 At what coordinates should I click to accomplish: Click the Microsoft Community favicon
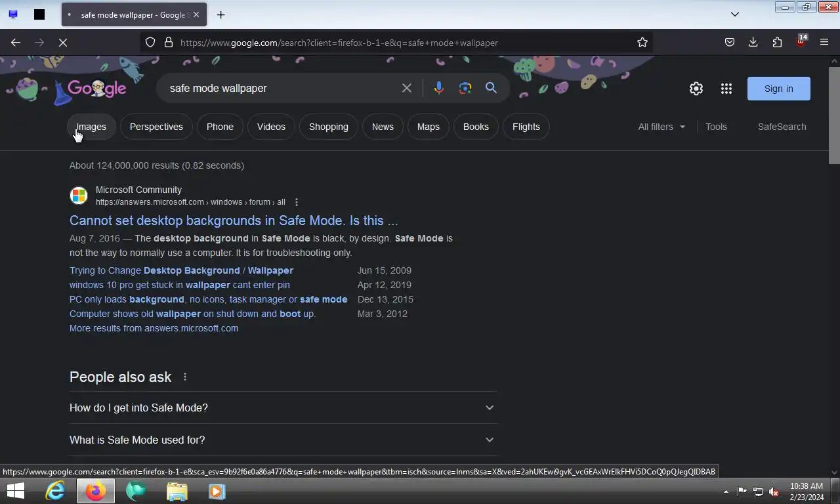(79, 196)
